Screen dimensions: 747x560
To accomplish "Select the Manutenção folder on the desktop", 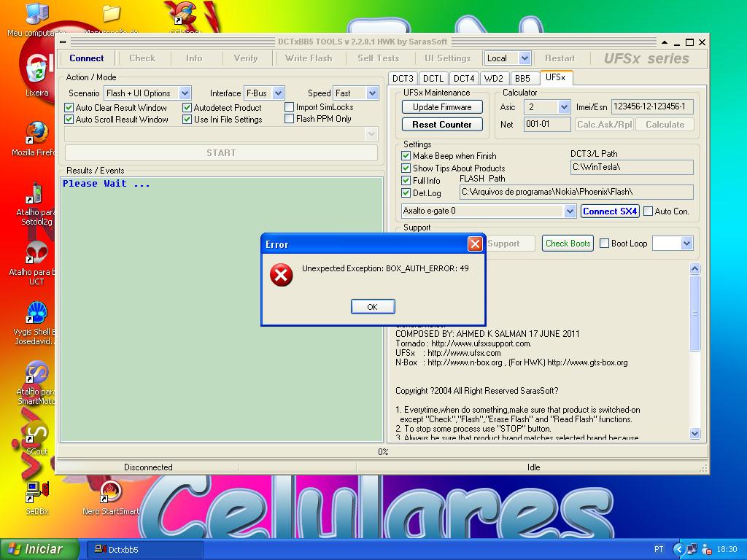I will 111,15.
